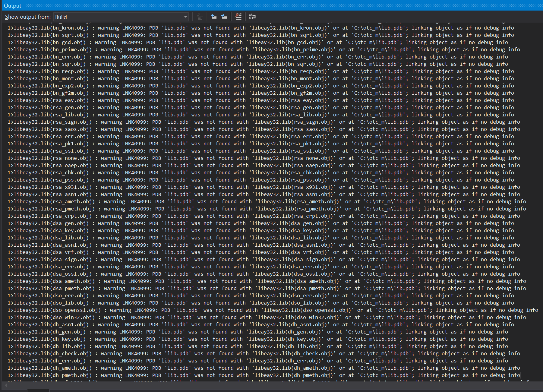Click the dsa_vrf.obj warning line
Screen dimensions: 543x392
tap(261, 252)
